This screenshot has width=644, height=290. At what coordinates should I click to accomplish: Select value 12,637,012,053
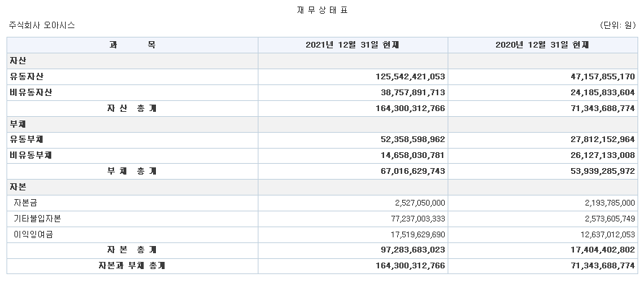[607, 235]
